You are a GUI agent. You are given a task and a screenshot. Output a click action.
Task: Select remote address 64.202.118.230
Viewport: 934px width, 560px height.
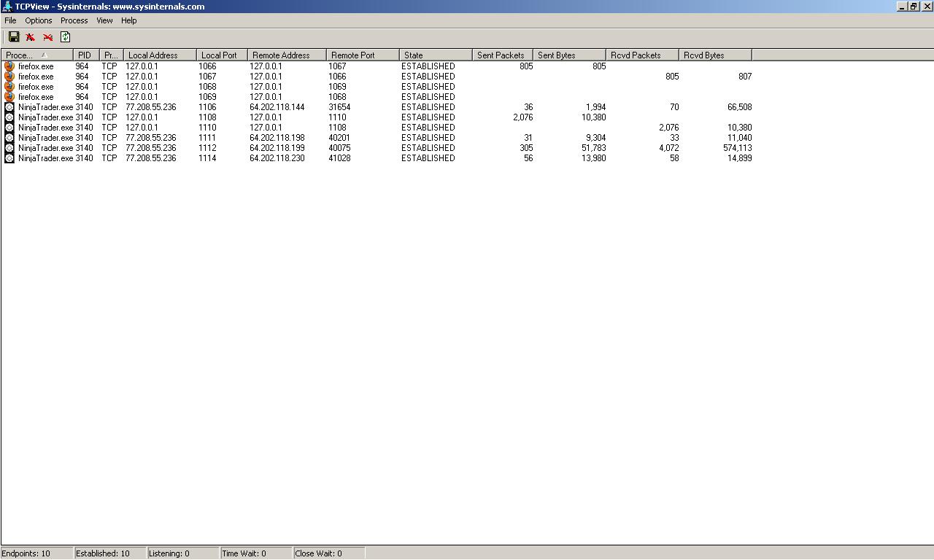coord(277,158)
